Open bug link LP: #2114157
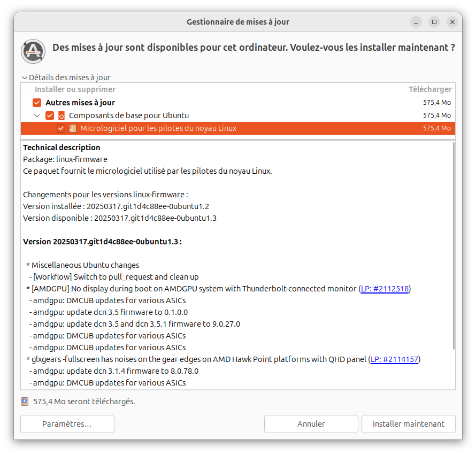The image size is (476, 455). (x=394, y=359)
